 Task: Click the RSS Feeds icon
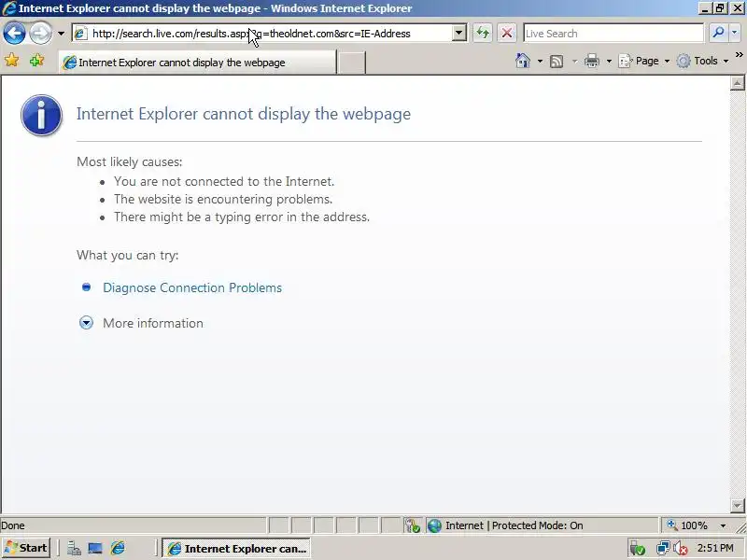(557, 62)
